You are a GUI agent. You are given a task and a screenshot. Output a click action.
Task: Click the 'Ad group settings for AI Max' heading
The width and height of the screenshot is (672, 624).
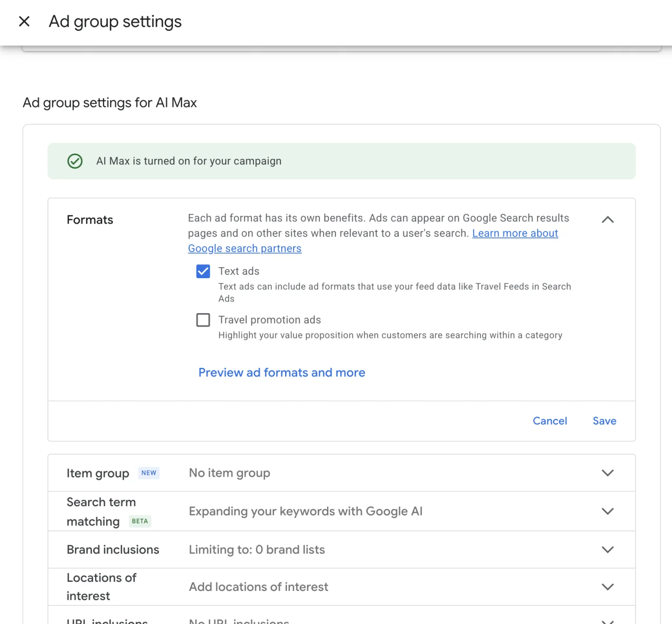tap(110, 103)
